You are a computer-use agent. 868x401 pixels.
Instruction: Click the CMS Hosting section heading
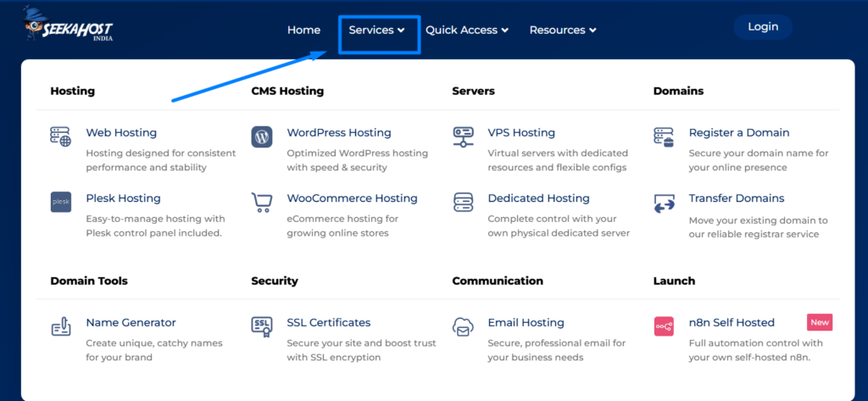coord(287,91)
